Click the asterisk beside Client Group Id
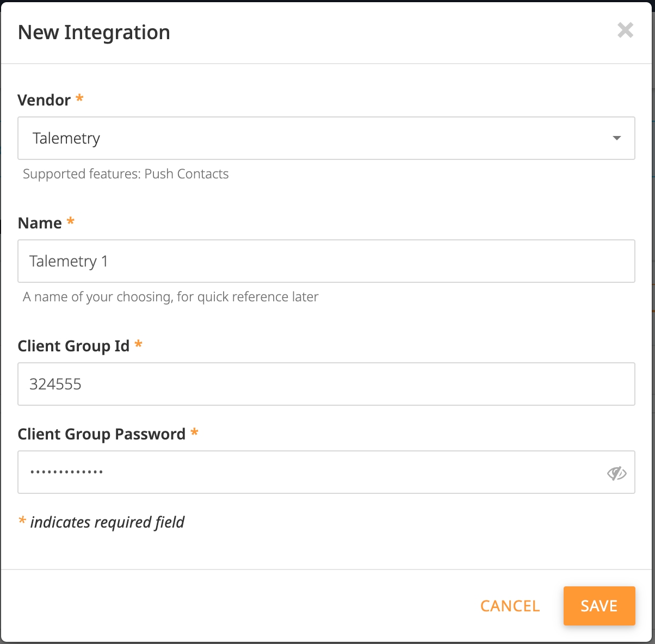This screenshot has height=644, width=655. (x=139, y=345)
